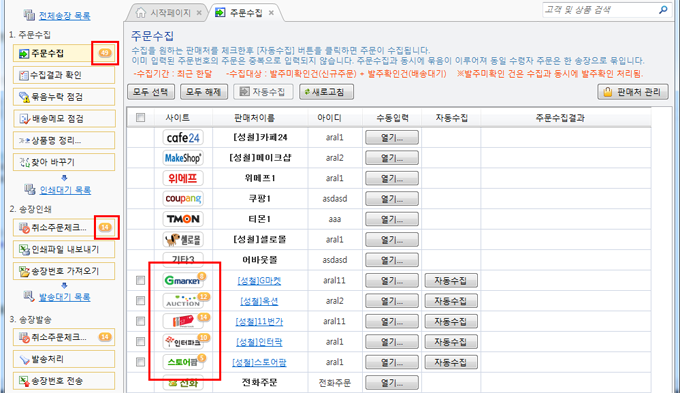Close the 시작페이지 tab
This screenshot has width=680, height=393.
tap(199, 13)
